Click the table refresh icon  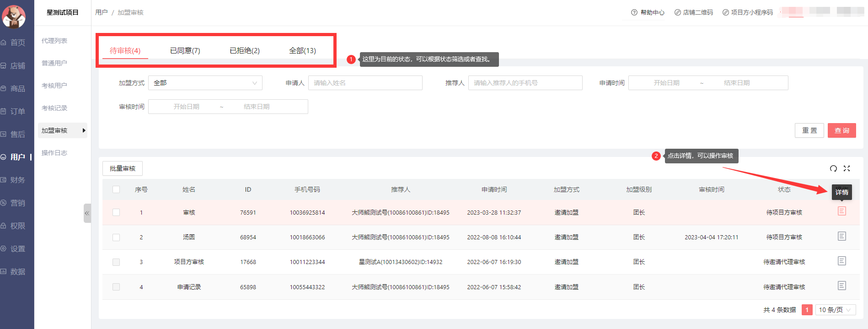click(833, 168)
